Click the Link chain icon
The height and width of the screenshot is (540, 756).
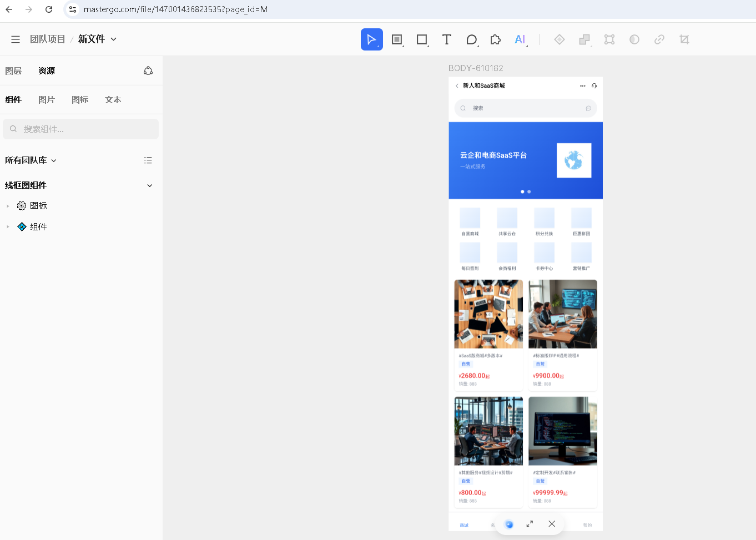[x=659, y=39]
